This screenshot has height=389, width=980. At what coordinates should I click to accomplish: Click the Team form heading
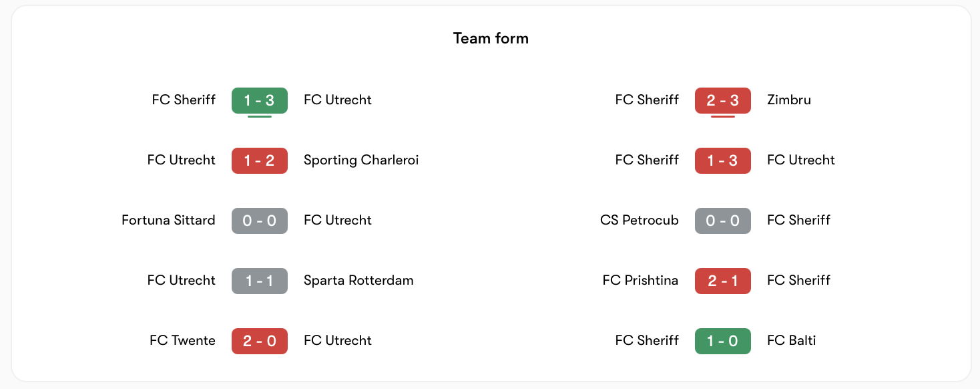pos(491,39)
